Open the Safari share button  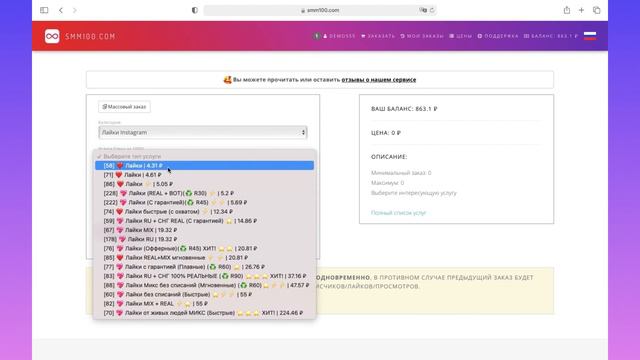(x=567, y=10)
